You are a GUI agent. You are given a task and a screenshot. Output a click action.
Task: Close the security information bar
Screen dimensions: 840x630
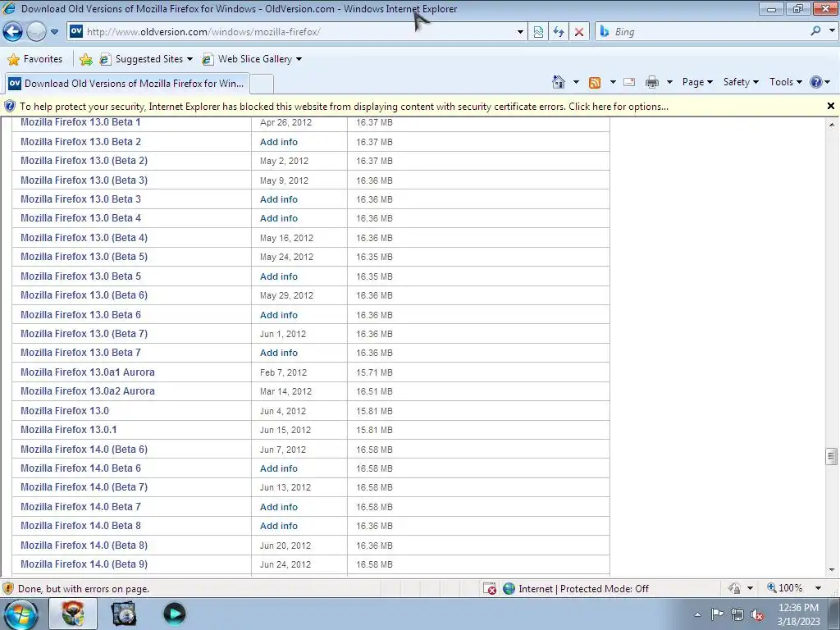pos(830,106)
